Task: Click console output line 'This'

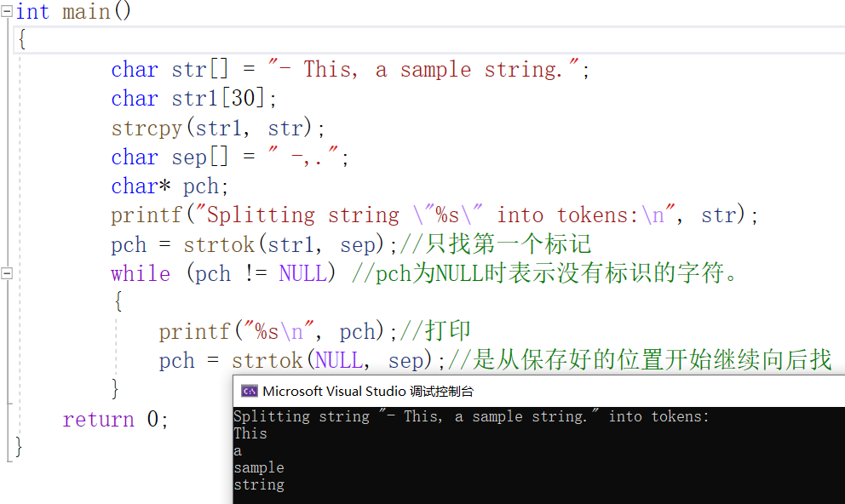Action: (x=250, y=433)
